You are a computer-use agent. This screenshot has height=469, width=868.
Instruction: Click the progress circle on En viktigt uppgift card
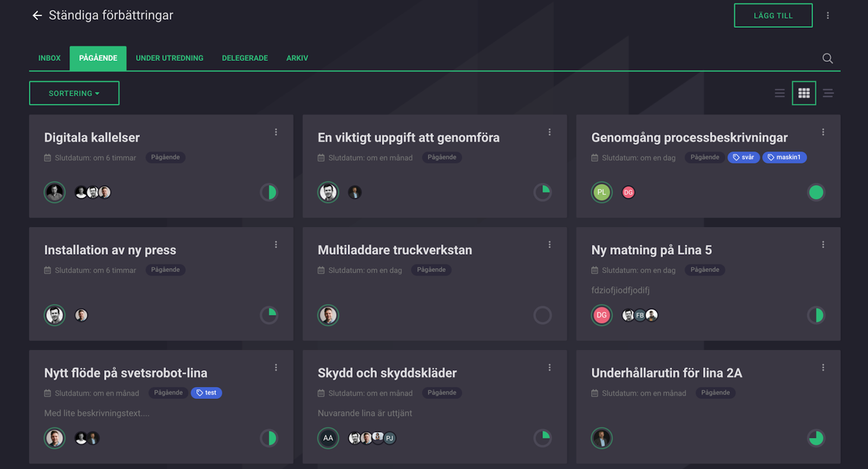coord(542,192)
